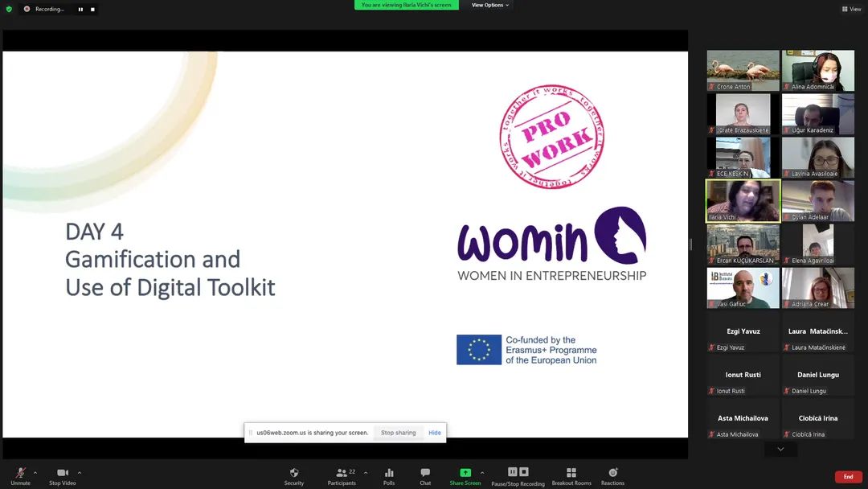Viewport: 868px width, 489px height.
Task: Select Ezgi Yavuz's participant tile
Action: click(x=743, y=331)
